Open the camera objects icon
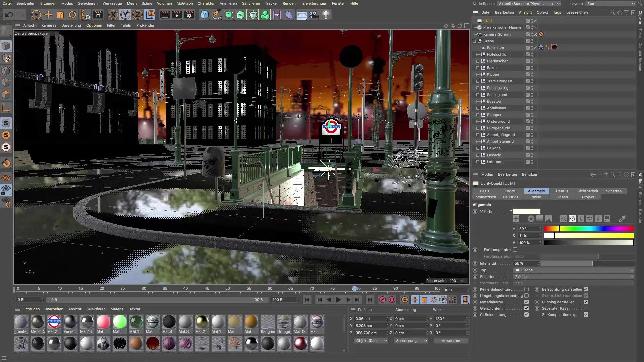The height and width of the screenshot is (362, 644). point(314,15)
